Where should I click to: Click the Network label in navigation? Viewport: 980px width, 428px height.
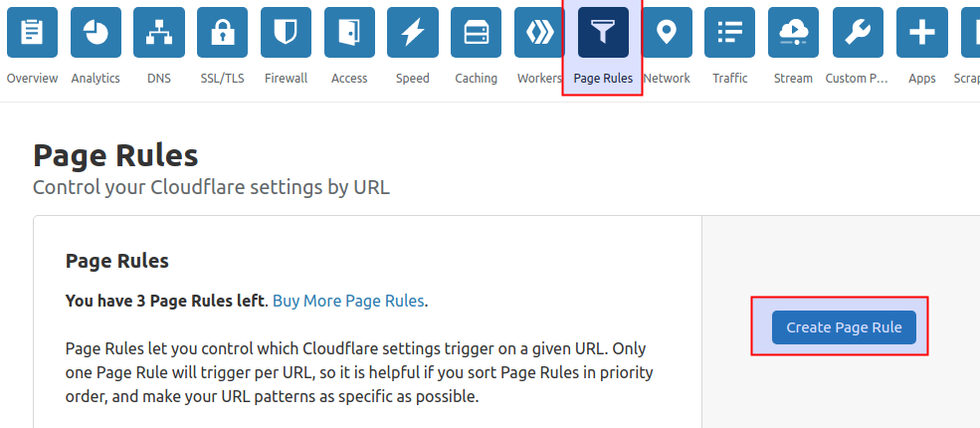pos(667,79)
